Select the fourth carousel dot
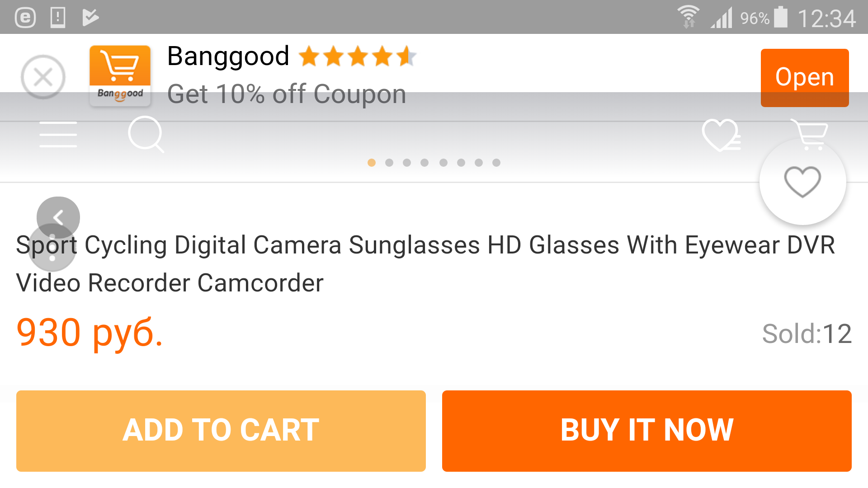This screenshot has height=488, width=868. click(425, 163)
